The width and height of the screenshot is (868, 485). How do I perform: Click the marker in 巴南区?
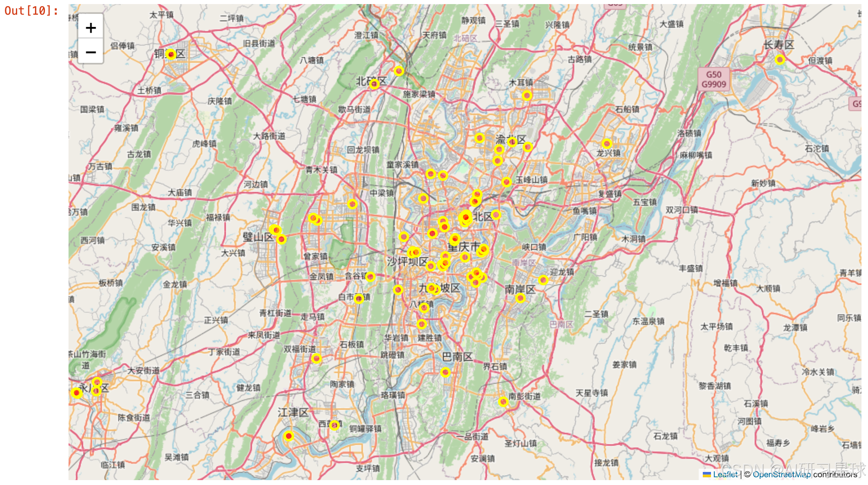[445, 372]
